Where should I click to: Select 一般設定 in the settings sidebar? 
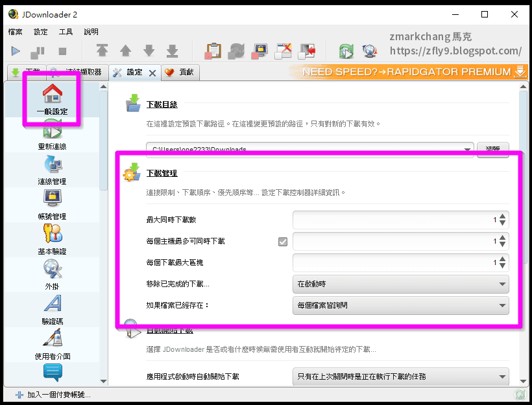[x=53, y=100]
